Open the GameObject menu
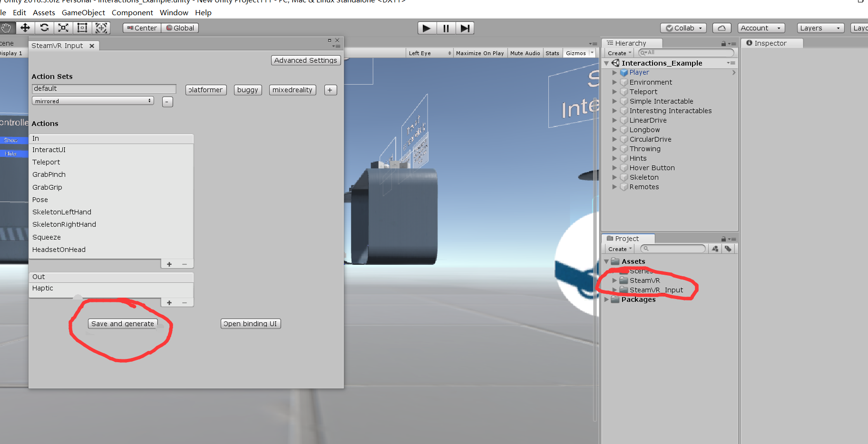This screenshot has height=444, width=868. (x=84, y=12)
